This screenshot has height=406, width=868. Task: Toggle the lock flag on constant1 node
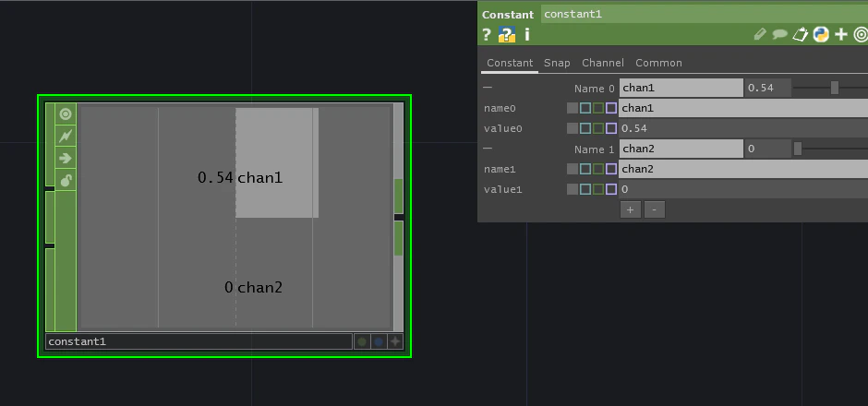[x=66, y=180]
